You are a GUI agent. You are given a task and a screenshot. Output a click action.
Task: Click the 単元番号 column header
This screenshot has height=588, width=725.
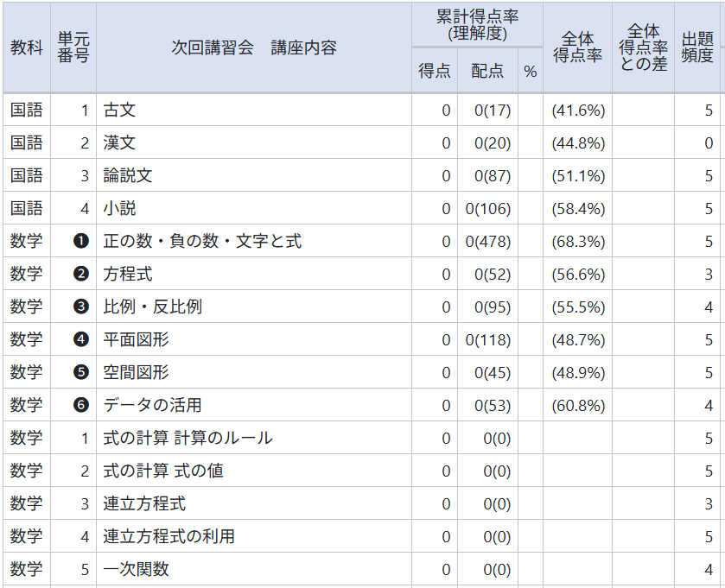(x=73, y=47)
